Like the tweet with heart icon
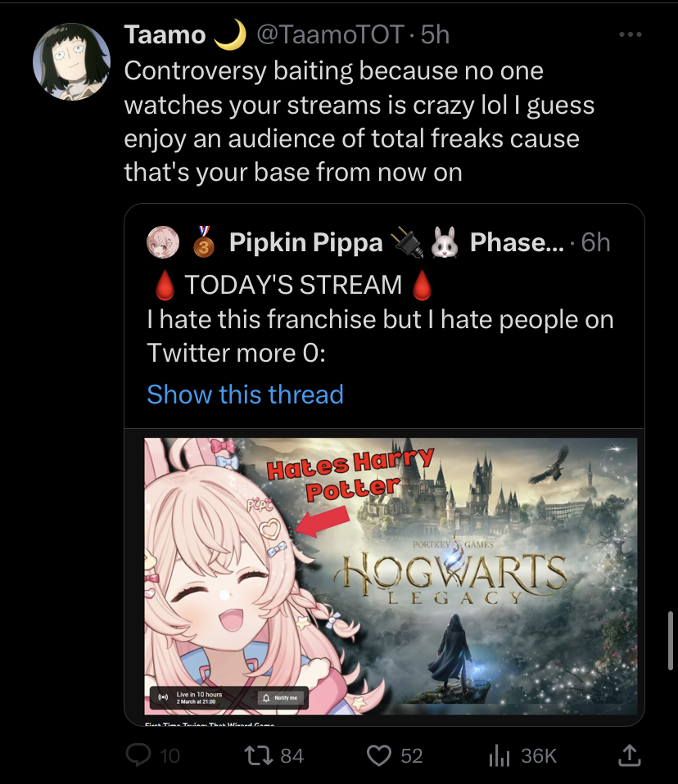This screenshot has height=784, width=678. (379, 755)
